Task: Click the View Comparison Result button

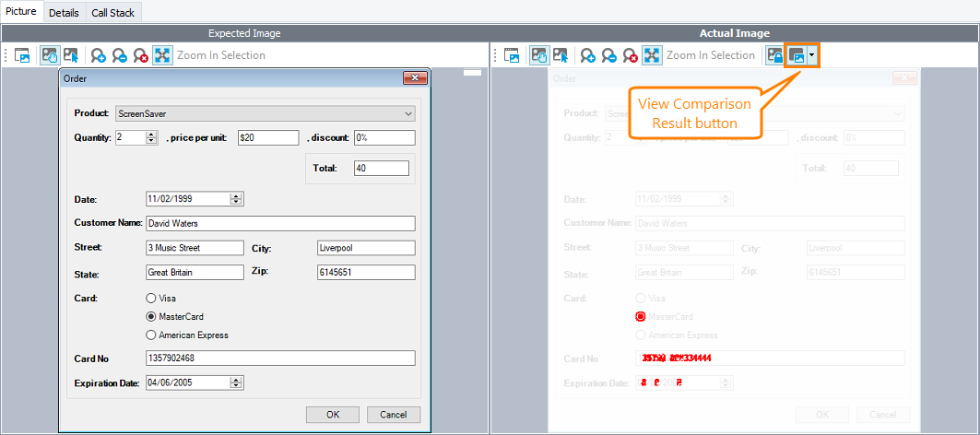Action: pyautogui.click(x=796, y=55)
